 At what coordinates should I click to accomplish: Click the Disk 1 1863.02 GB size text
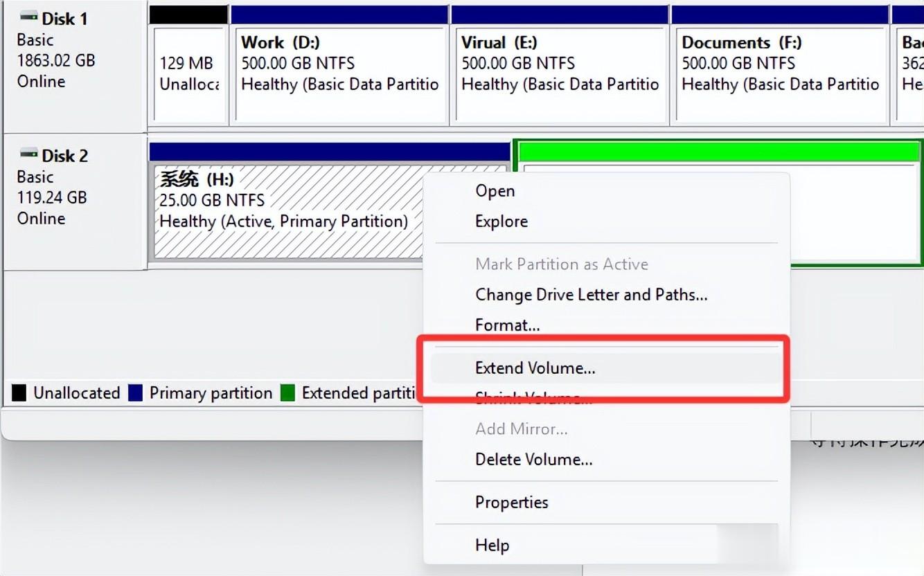[56, 60]
